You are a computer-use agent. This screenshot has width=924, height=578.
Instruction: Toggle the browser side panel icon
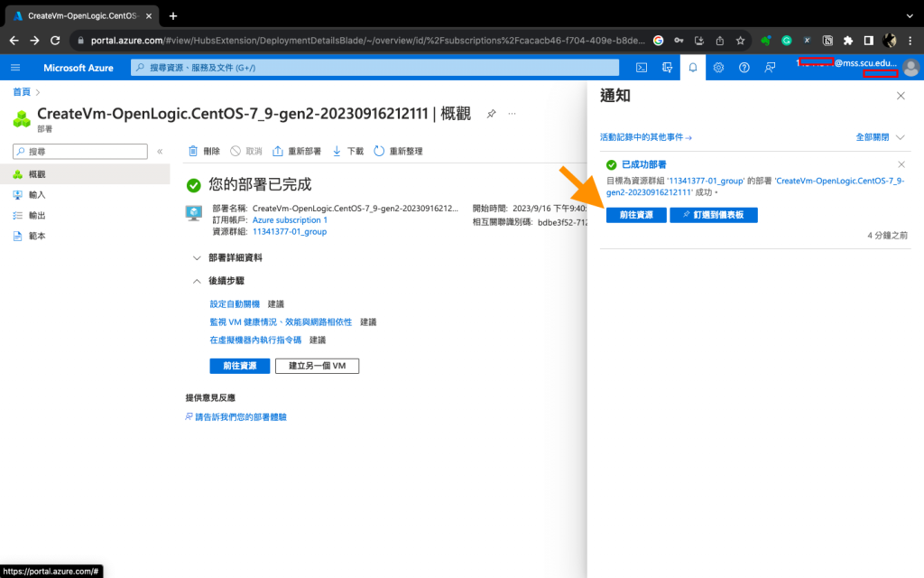869,41
